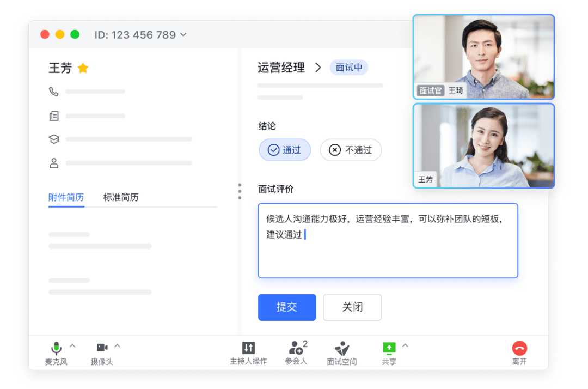Click the 结论 heading
The width and height of the screenshot is (588, 389).
coord(267,126)
